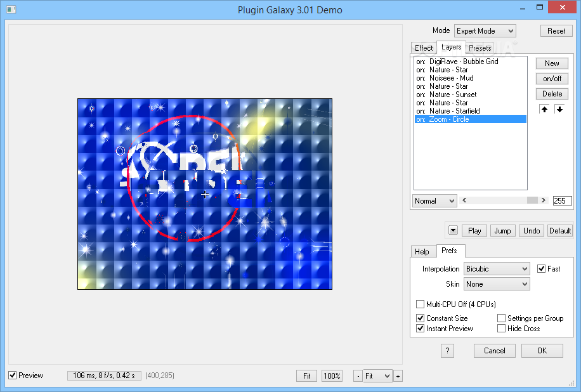This screenshot has height=392, width=581.
Task: Click the Default button
Action: point(560,230)
